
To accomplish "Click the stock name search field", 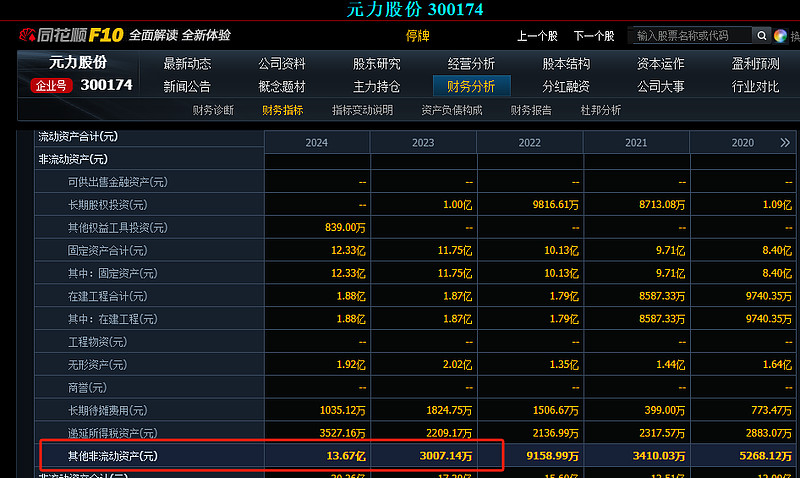I will click(692, 36).
